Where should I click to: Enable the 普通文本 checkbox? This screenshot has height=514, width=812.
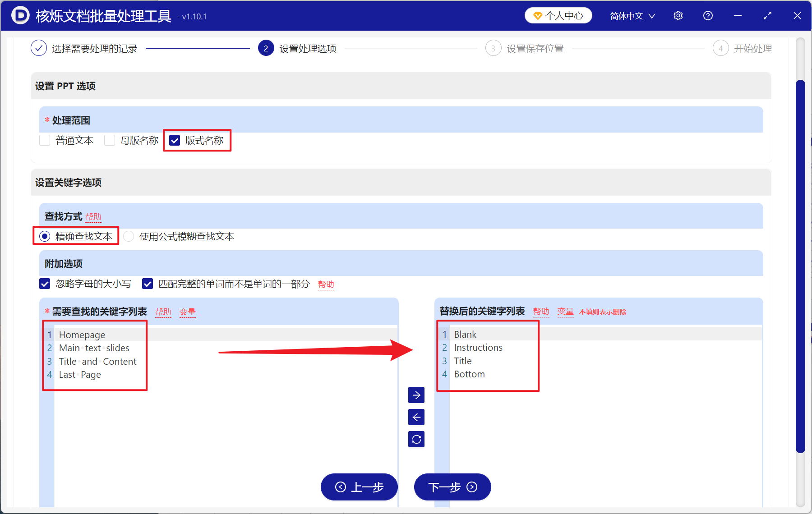pos(44,140)
